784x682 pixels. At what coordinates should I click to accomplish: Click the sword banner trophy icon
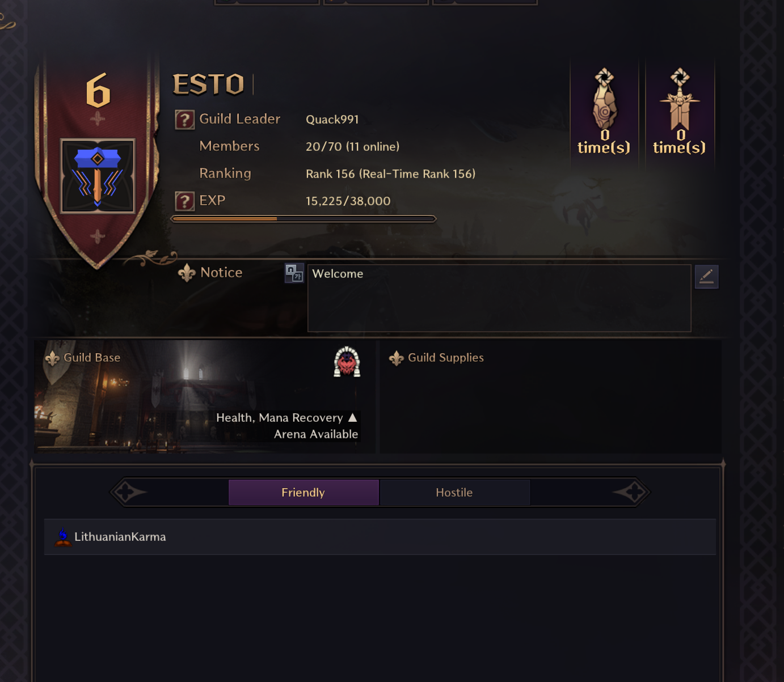click(x=680, y=99)
